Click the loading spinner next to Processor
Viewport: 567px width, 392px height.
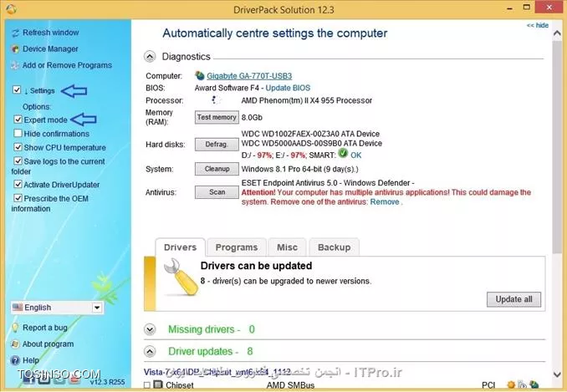(x=216, y=99)
